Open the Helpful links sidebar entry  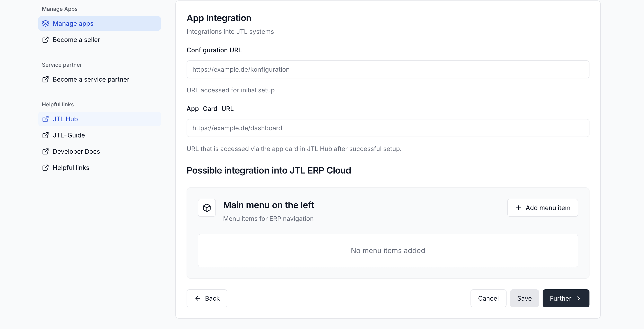(100, 168)
